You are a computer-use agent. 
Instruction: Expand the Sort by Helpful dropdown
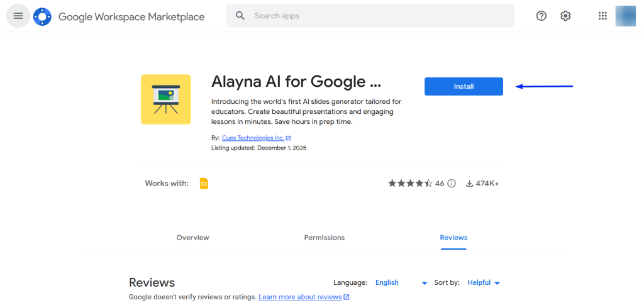click(x=484, y=283)
